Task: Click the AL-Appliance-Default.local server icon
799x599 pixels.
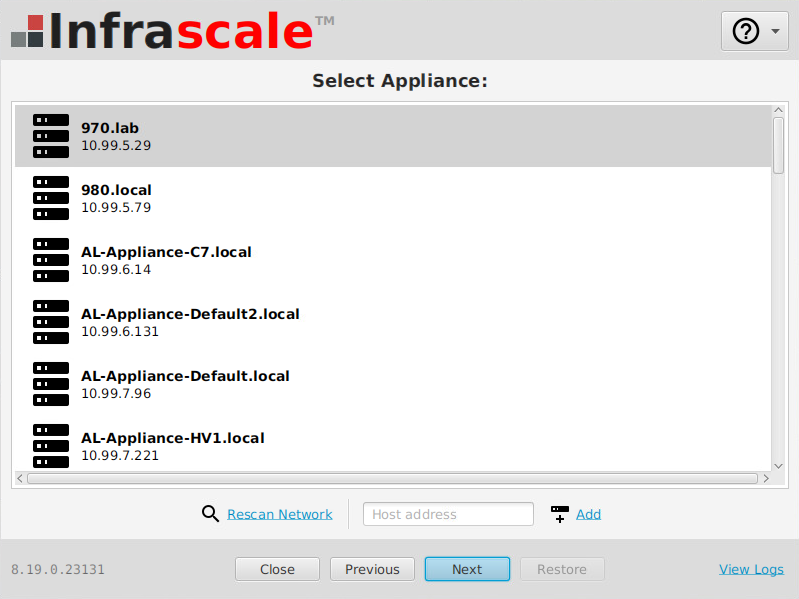Action: [51, 384]
